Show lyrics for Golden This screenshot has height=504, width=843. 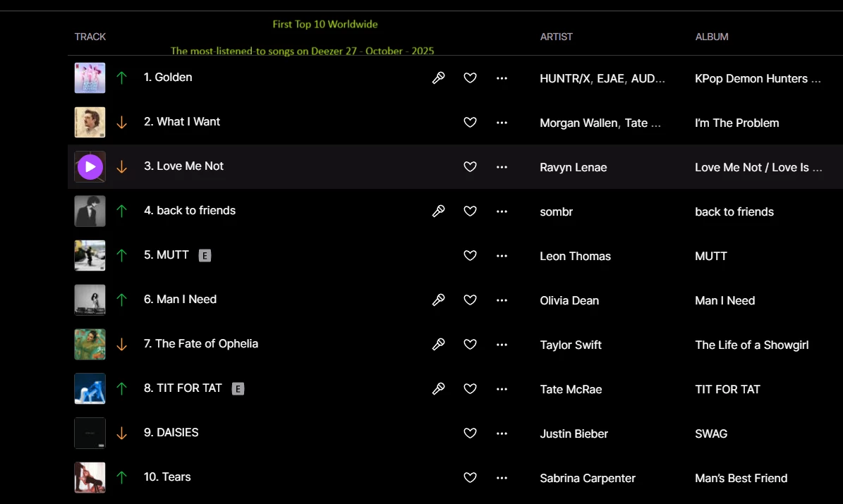pyautogui.click(x=438, y=78)
